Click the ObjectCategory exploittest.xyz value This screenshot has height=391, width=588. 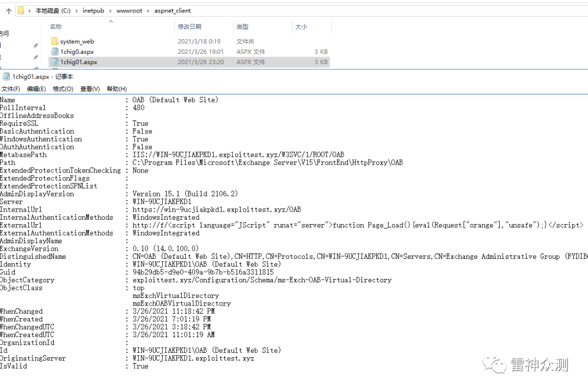point(262,280)
